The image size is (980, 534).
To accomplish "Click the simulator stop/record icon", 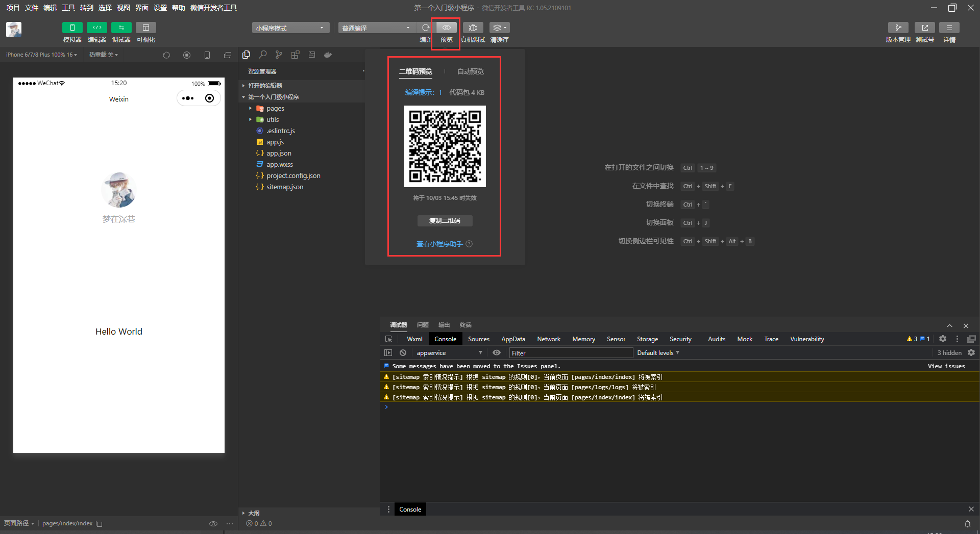I will pos(187,55).
